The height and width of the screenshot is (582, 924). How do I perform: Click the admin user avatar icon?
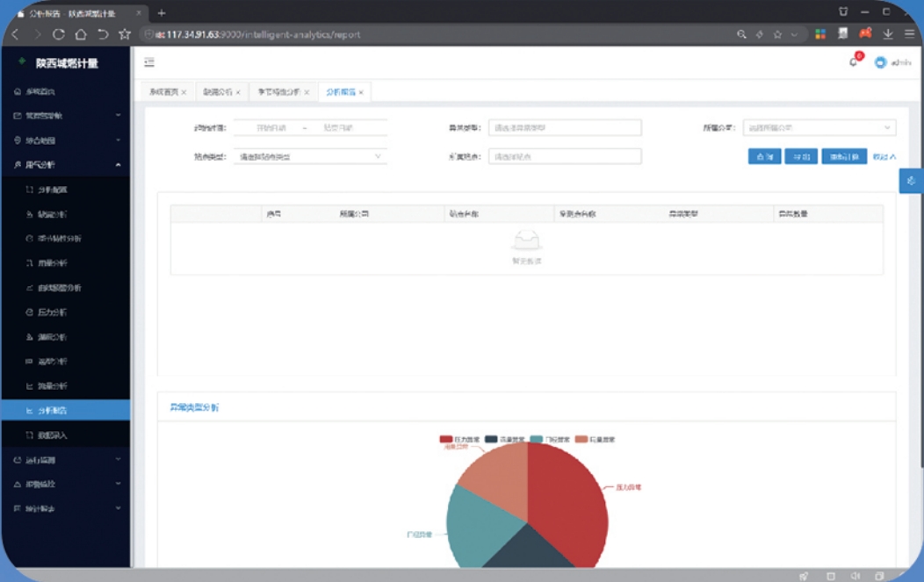pos(880,62)
